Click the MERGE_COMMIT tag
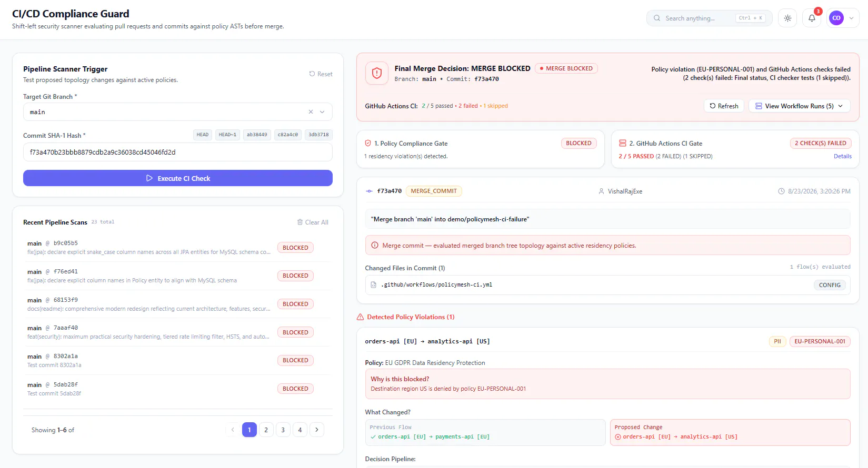 (x=434, y=191)
